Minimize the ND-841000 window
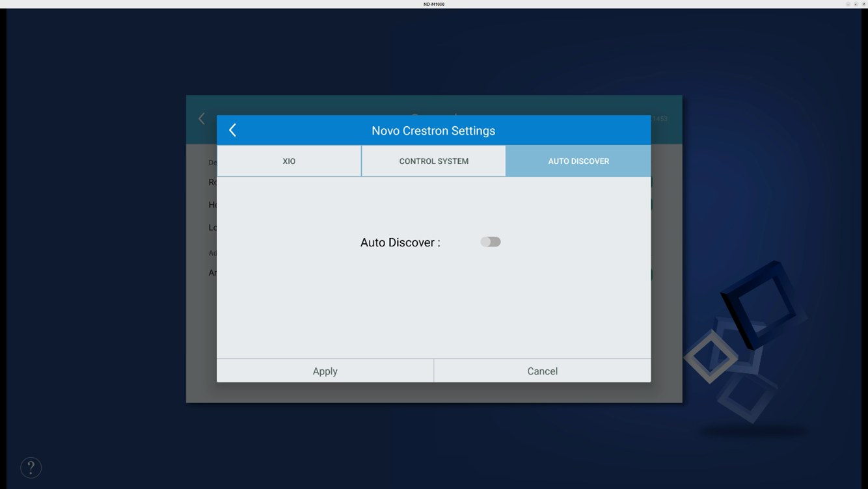 [x=848, y=4]
